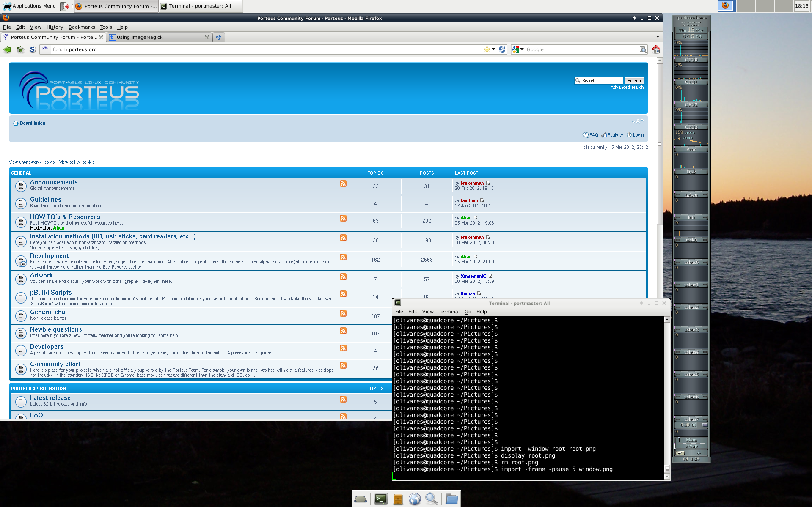Expand the list-all-tabs arrow in tab bar

658,37
